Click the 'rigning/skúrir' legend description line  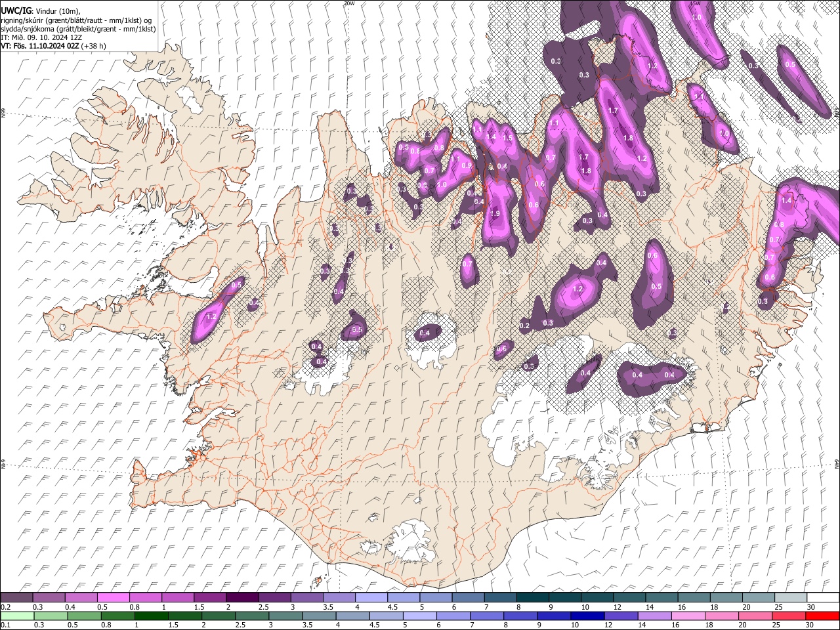click(x=77, y=20)
